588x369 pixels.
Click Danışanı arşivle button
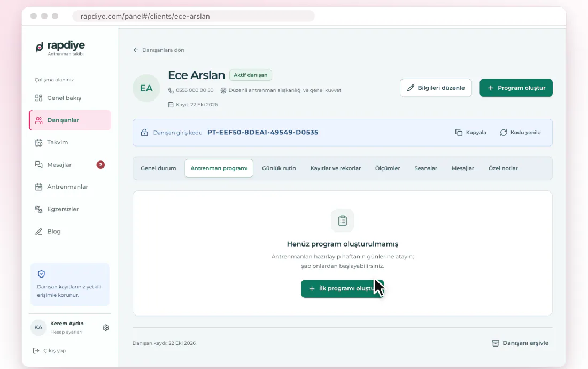point(520,343)
